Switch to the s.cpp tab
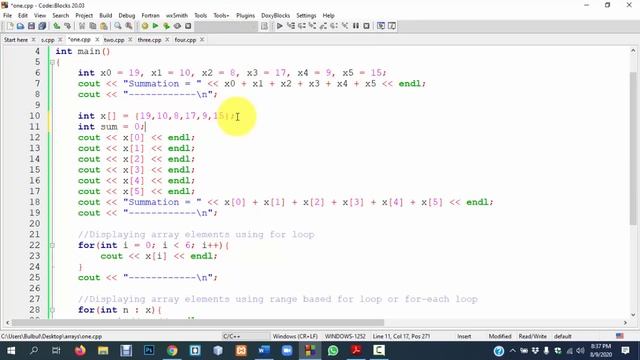Image resolution: width=640 pixels, height=360 pixels. click(x=47, y=40)
